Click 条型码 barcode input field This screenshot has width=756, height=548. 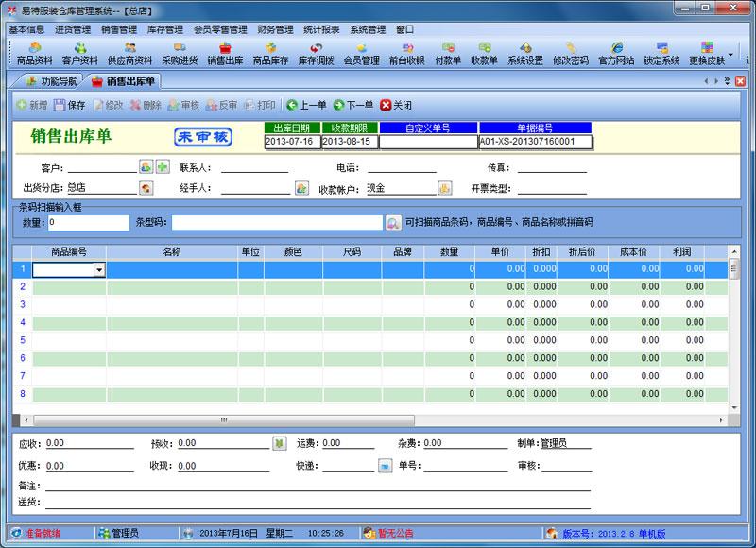pyautogui.click(x=278, y=223)
